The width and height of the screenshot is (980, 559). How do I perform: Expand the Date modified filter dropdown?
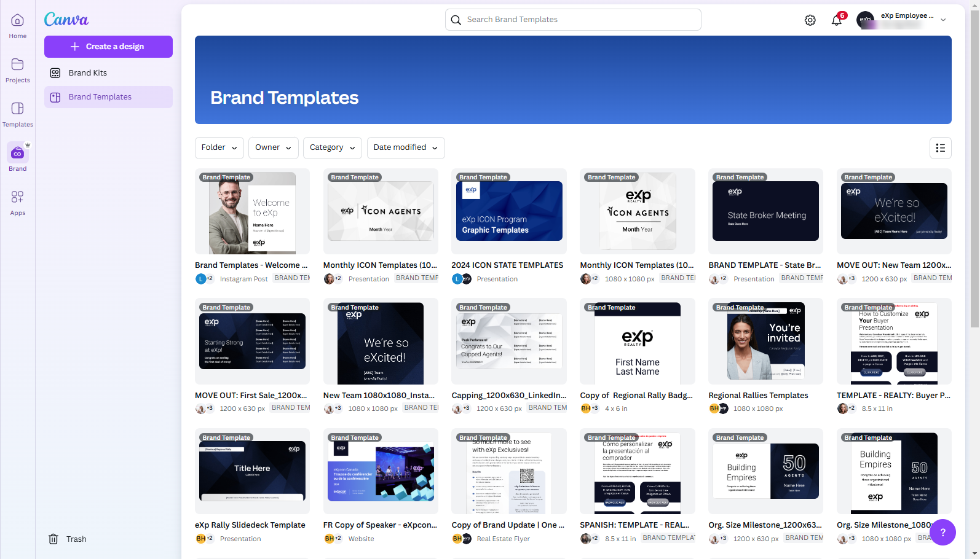(x=406, y=148)
